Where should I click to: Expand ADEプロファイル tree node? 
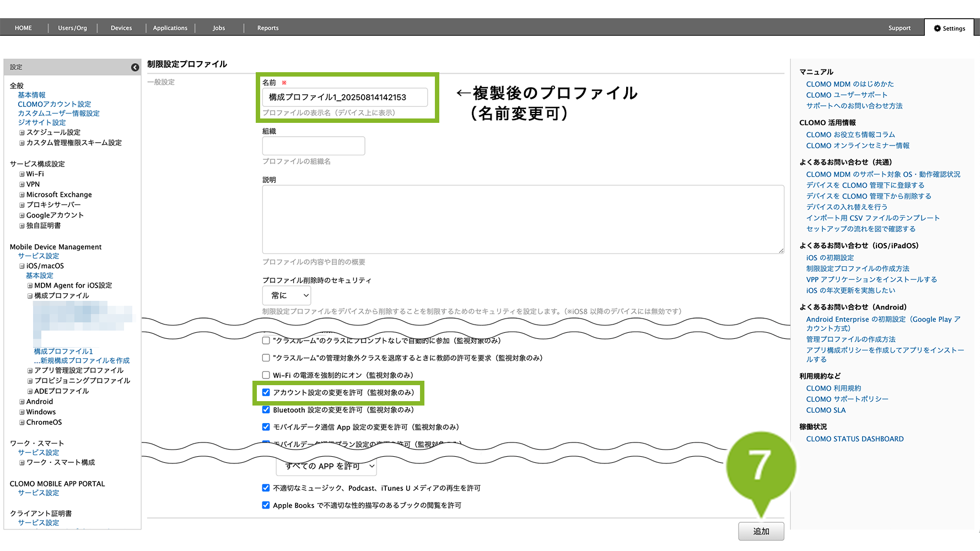tap(30, 392)
